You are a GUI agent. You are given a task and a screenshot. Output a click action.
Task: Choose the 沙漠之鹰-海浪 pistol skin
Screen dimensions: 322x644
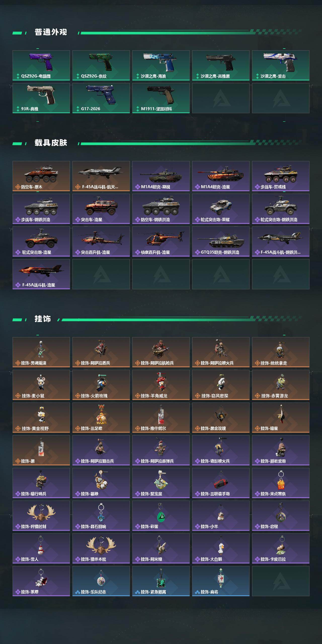(161, 65)
